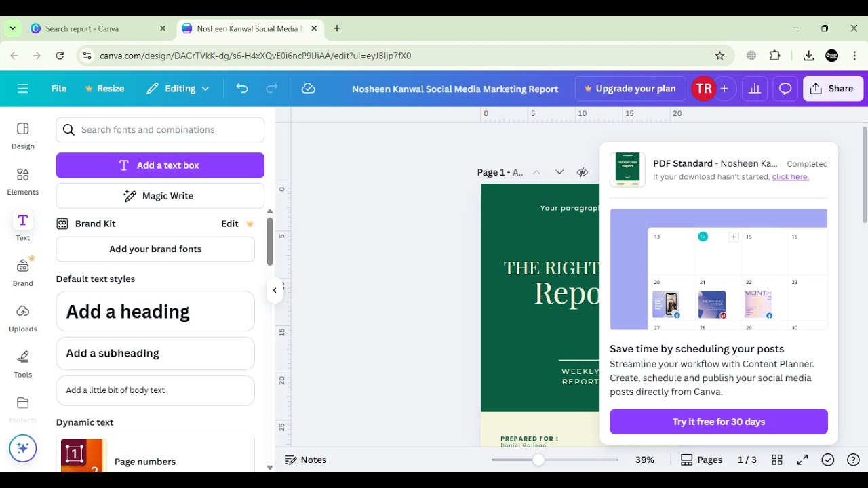Click the text panel vertical scrollbar
Image resolution: width=868 pixels, height=488 pixels.
click(x=269, y=241)
